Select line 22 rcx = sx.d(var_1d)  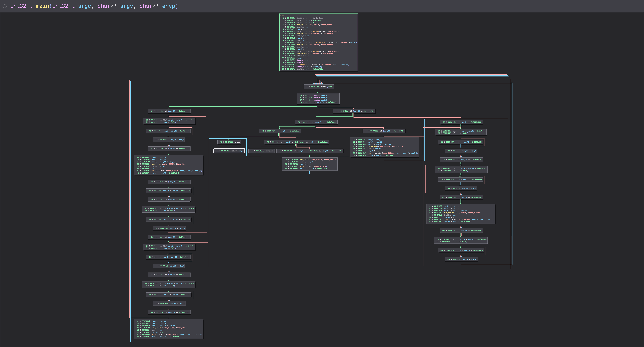tap(302, 67)
